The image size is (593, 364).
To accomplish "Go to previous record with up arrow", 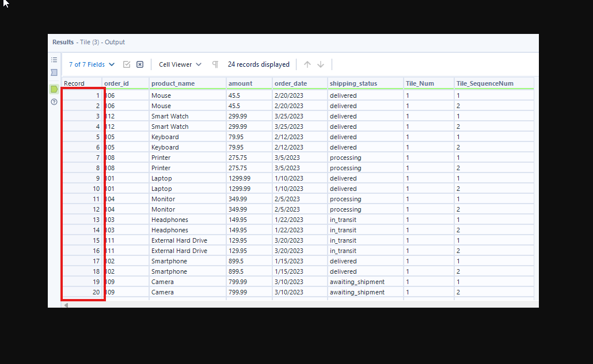I will [x=307, y=64].
